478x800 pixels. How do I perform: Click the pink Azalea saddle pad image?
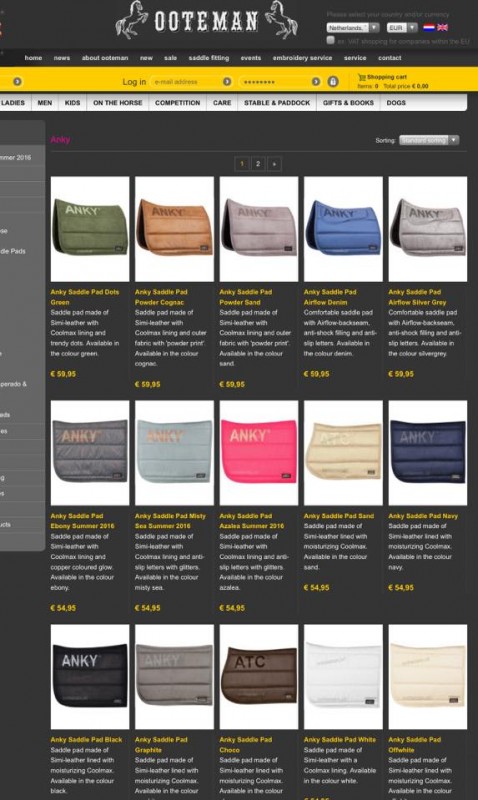tap(259, 453)
